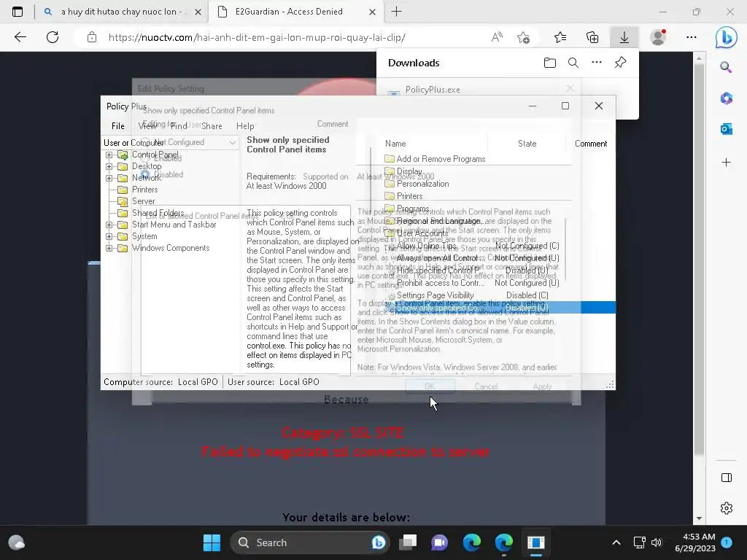Viewport: 747px width, 560px height.
Task: Open the Microsoft 365 sidebar icon
Action: click(726, 98)
